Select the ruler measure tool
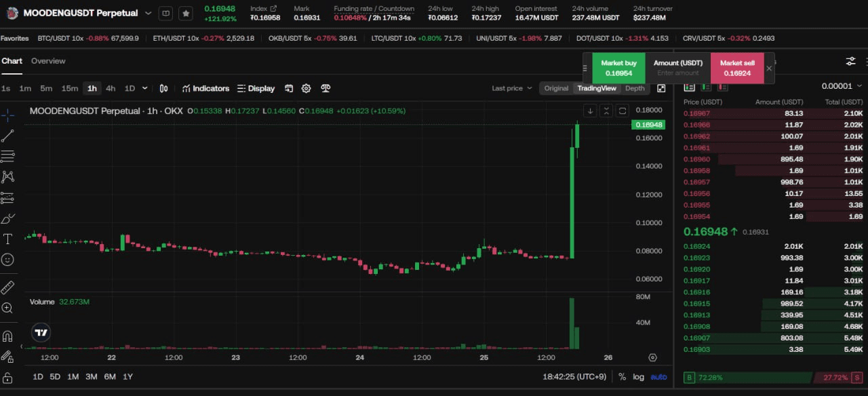868x396 pixels. [x=7, y=287]
